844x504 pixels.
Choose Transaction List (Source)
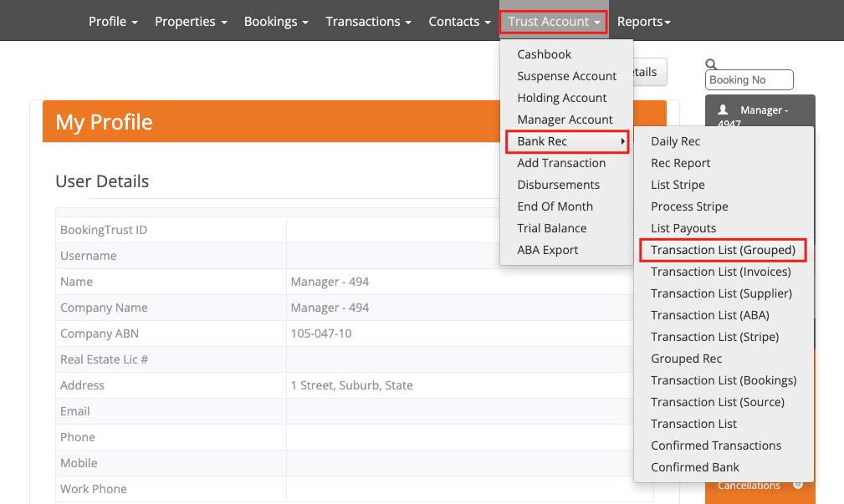[718, 402]
